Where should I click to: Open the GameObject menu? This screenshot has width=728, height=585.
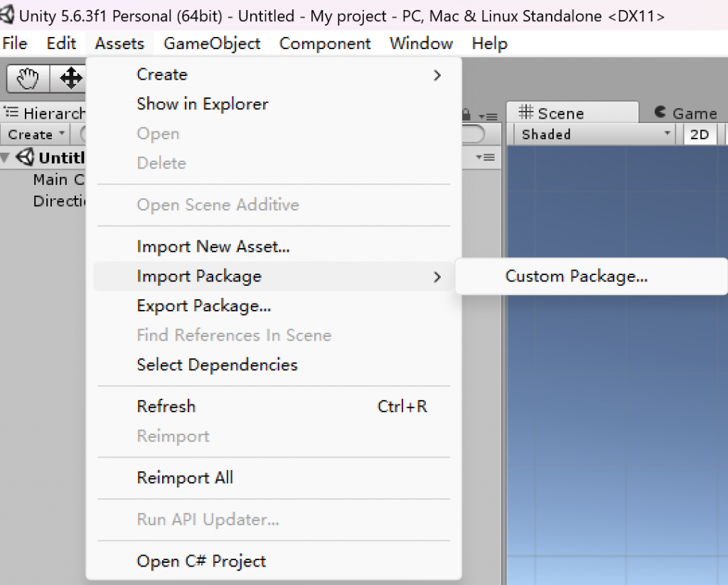[212, 43]
